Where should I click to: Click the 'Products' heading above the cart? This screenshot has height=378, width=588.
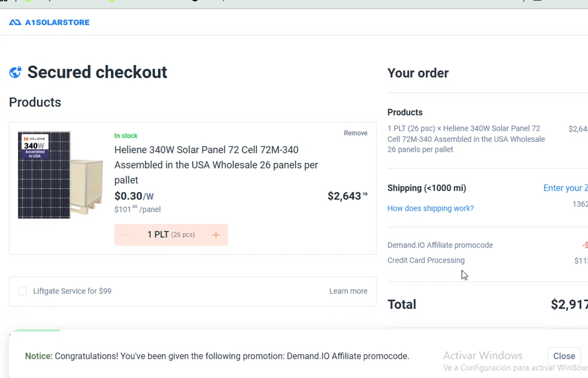click(x=35, y=102)
